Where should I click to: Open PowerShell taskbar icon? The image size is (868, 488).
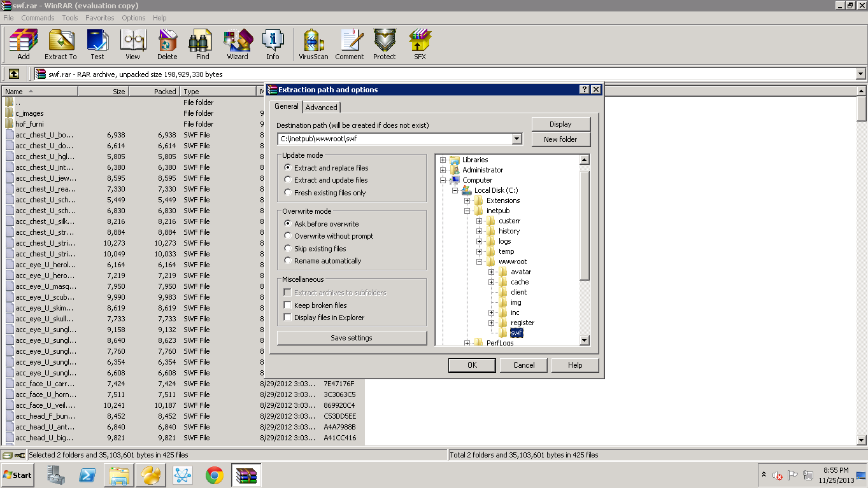point(87,475)
